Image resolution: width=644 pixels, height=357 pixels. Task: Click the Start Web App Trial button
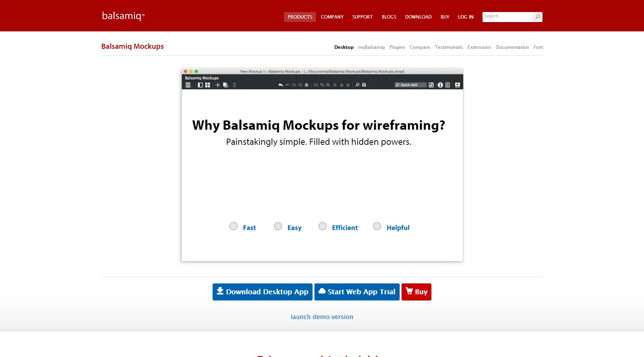pyautogui.click(x=357, y=292)
